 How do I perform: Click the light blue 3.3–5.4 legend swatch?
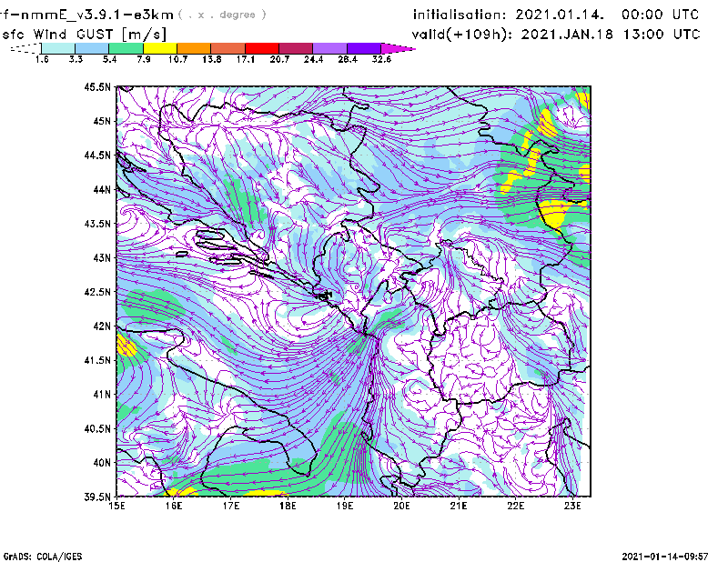(x=92, y=48)
